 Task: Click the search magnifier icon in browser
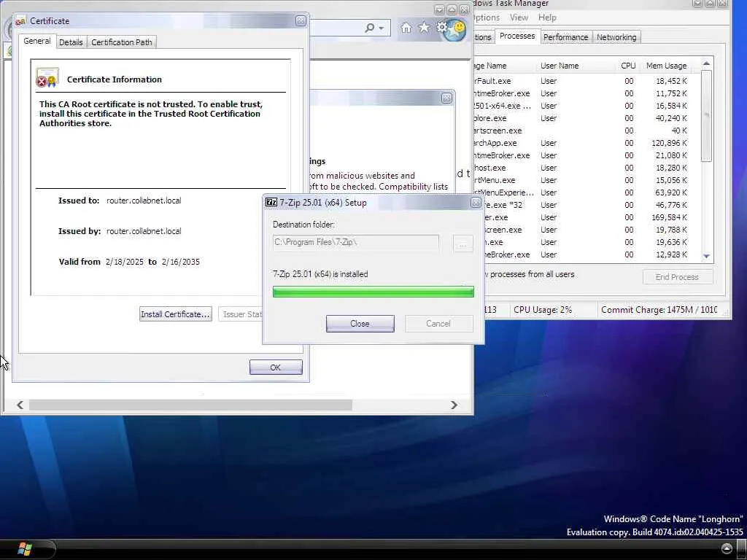tap(369, 28)
